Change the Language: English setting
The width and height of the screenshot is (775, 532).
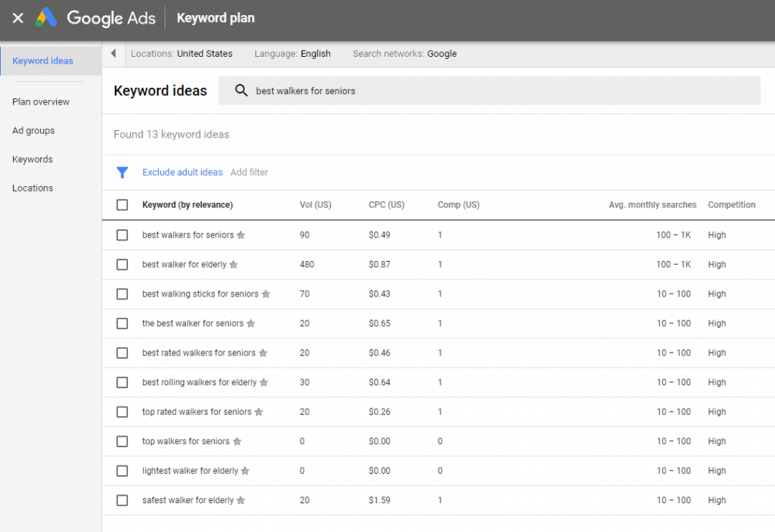pos(292,54)
